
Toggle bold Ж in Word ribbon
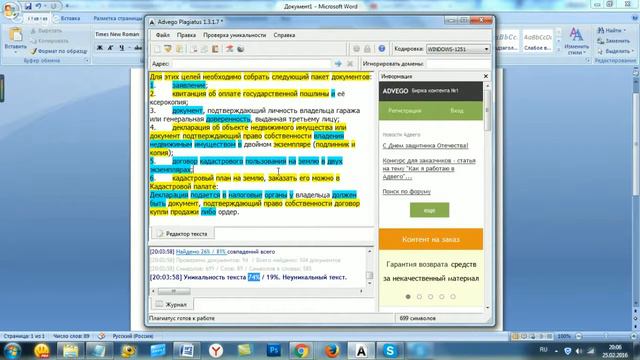click(100, 48)
